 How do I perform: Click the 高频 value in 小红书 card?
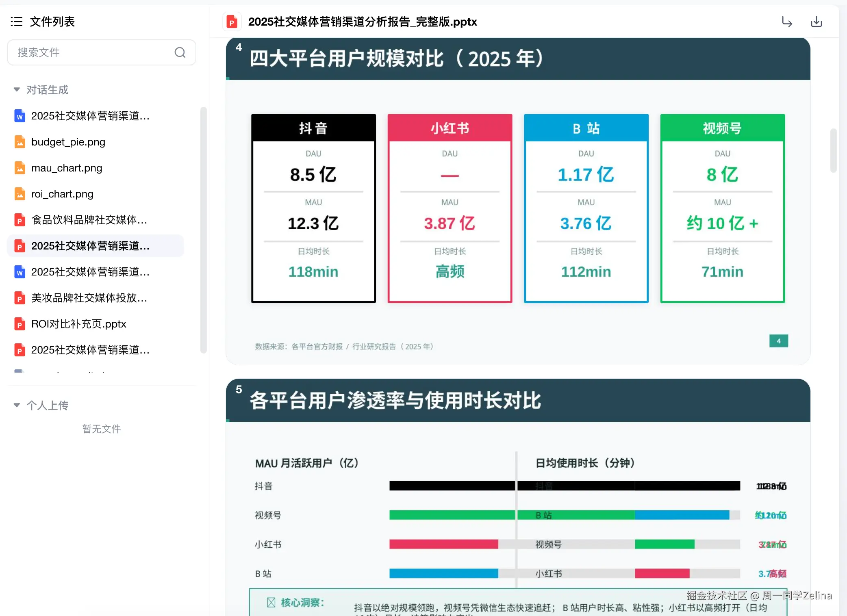(x=450, y=271)
